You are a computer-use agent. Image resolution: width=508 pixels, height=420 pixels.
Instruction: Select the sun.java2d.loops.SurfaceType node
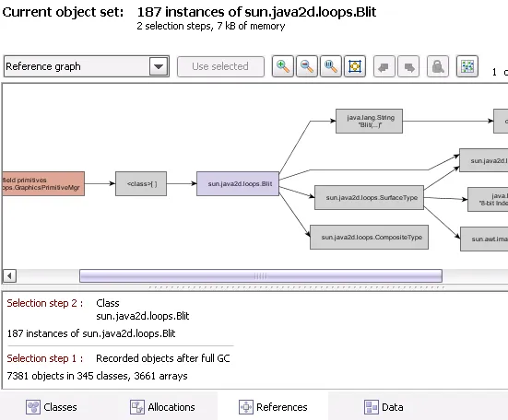click(x=370, y=197)
